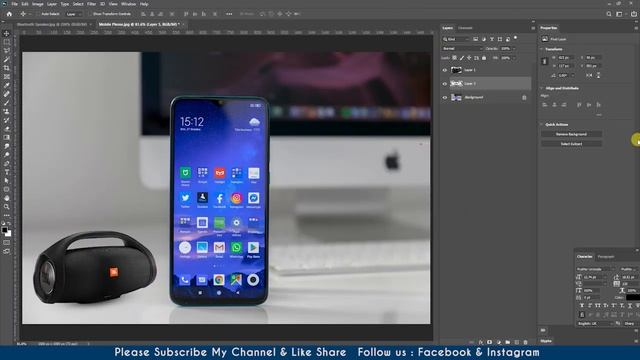The width and height of the screenshot is (640, 360).
Task: Select the Move tool in the toolbox
Action: pos(7,33)
